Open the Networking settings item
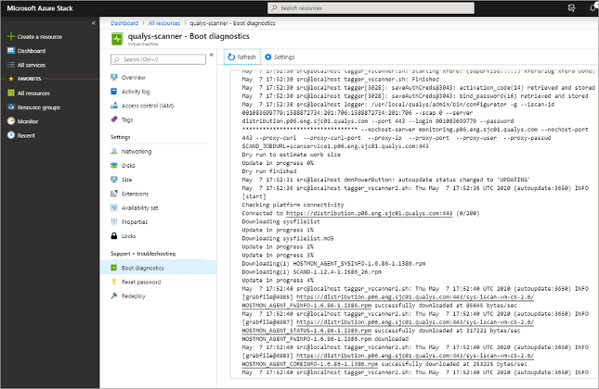This screenshot has width=599, height=389. point(136,151)
